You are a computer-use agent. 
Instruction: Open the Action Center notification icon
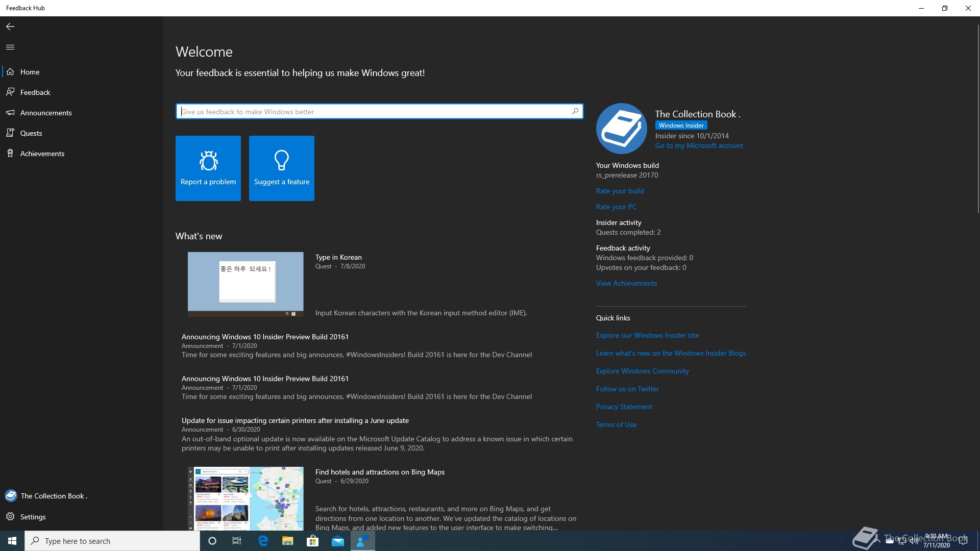(x=964, y=541)
